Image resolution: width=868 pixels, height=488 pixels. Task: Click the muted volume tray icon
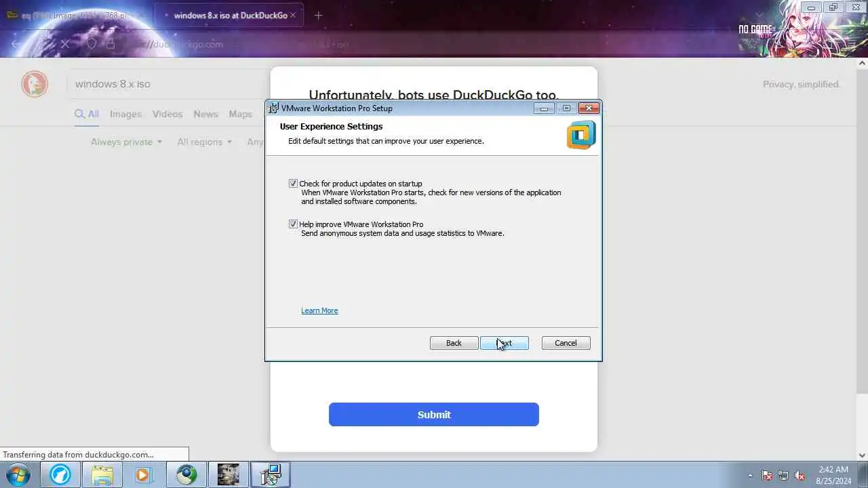(800, 475)
